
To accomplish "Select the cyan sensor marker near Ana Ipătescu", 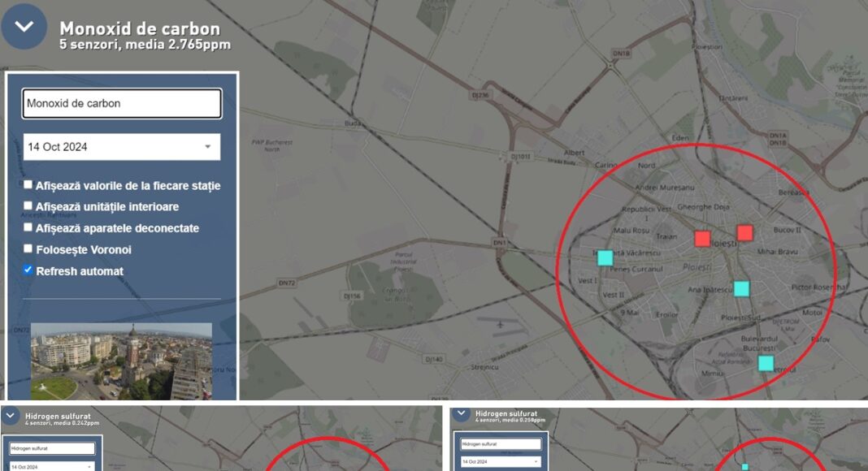I will click(741, 288).
